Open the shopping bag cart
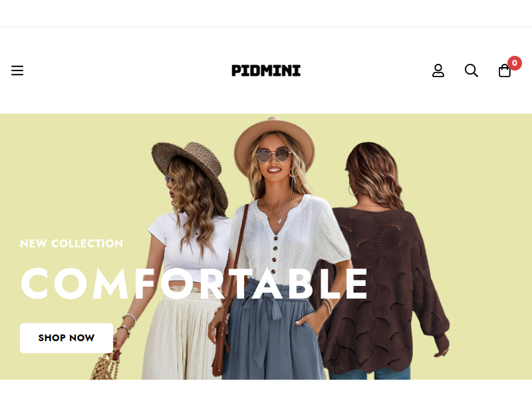532x399 pixels. tap(505, 71)
